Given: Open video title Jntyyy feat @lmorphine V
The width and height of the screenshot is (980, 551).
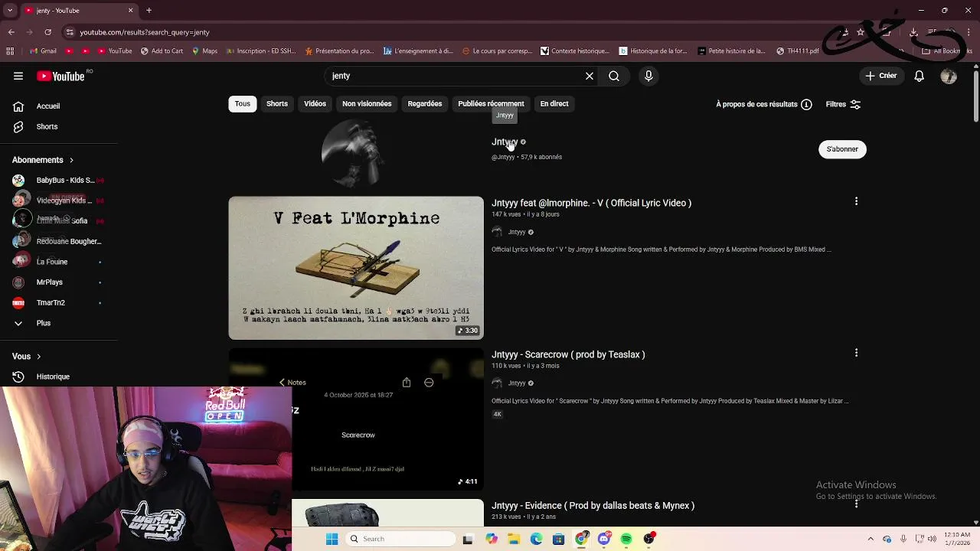Looking at the screenshot, I should click(x=591, y=203).
